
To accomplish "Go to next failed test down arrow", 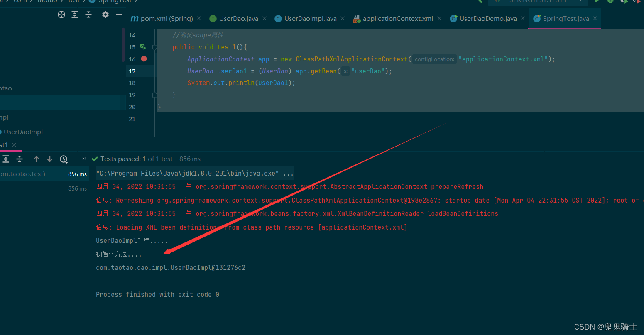I will point(50,159).
